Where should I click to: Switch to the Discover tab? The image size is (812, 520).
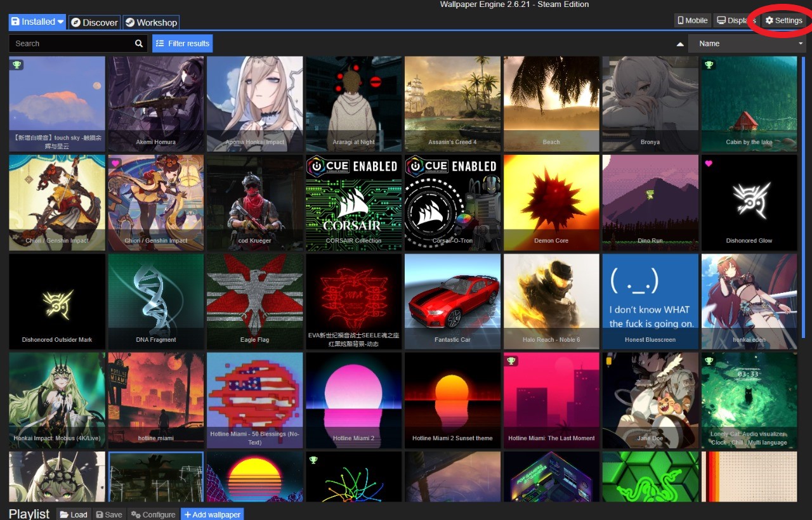[94, 22]
